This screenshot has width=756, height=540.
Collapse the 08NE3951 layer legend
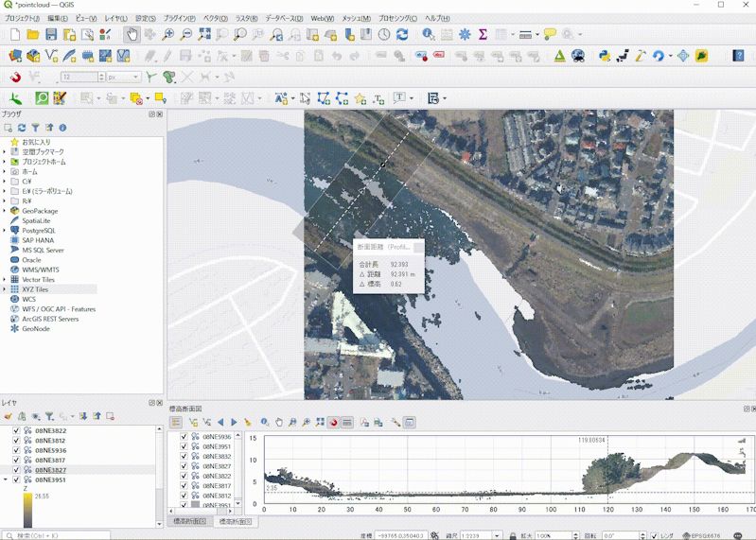[6, 479]
